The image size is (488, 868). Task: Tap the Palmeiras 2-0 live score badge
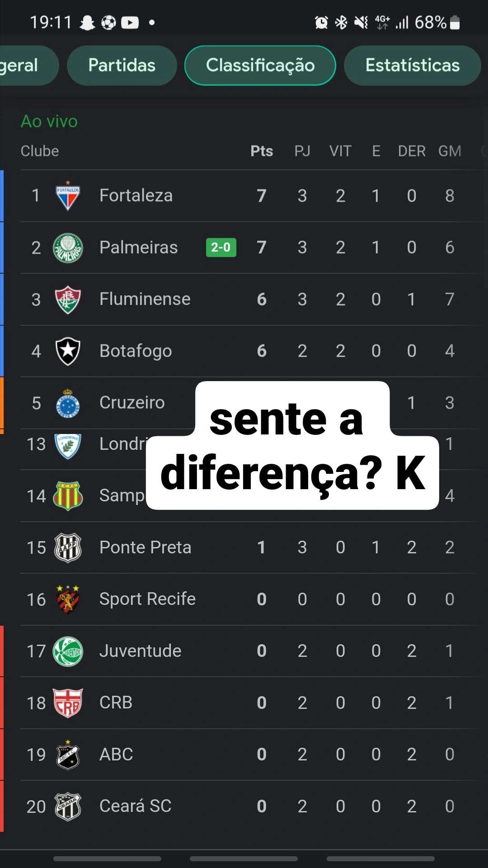(x=221, y=248)
